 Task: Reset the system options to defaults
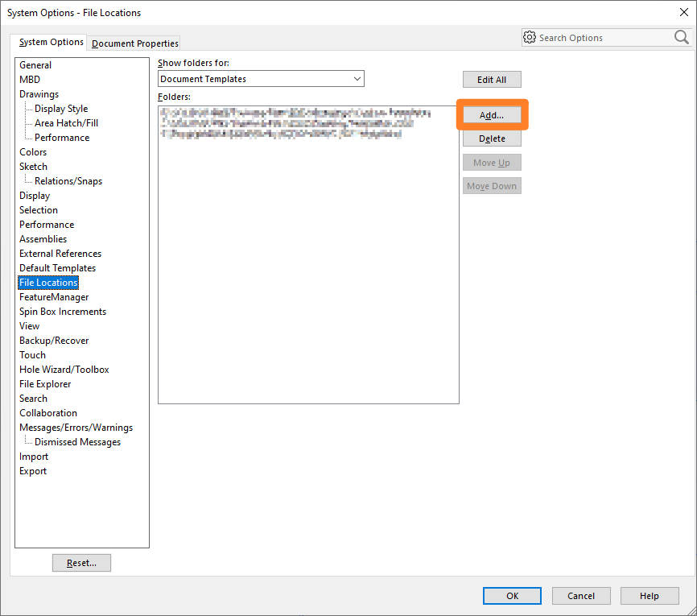pos(81,562)
